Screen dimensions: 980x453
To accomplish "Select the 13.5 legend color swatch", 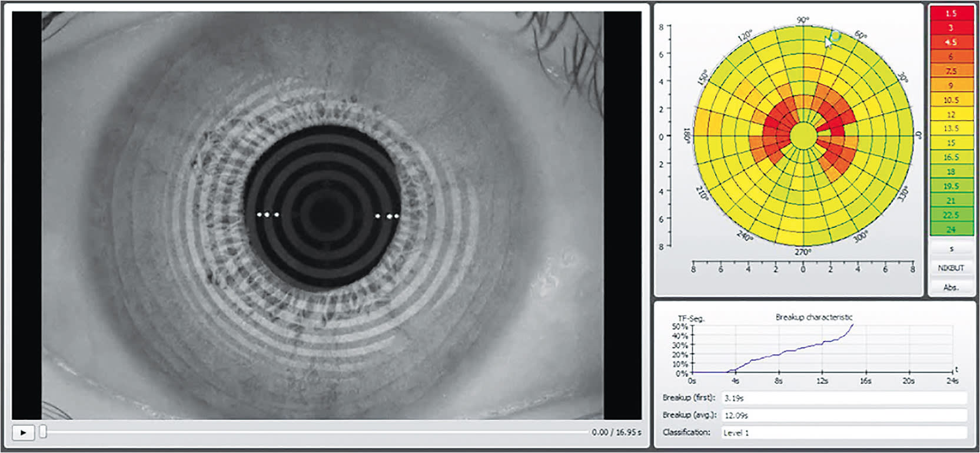I will tap(951, 128).
